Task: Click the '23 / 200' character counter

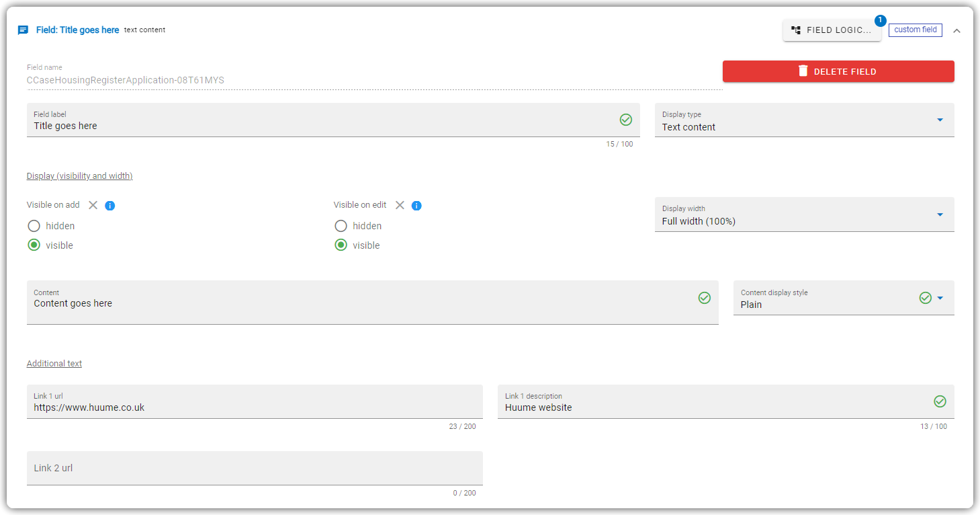Action: pos(463,426)
